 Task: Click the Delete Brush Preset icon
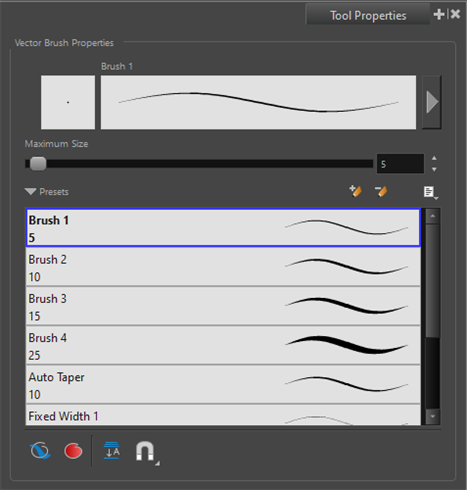(381, 191)
